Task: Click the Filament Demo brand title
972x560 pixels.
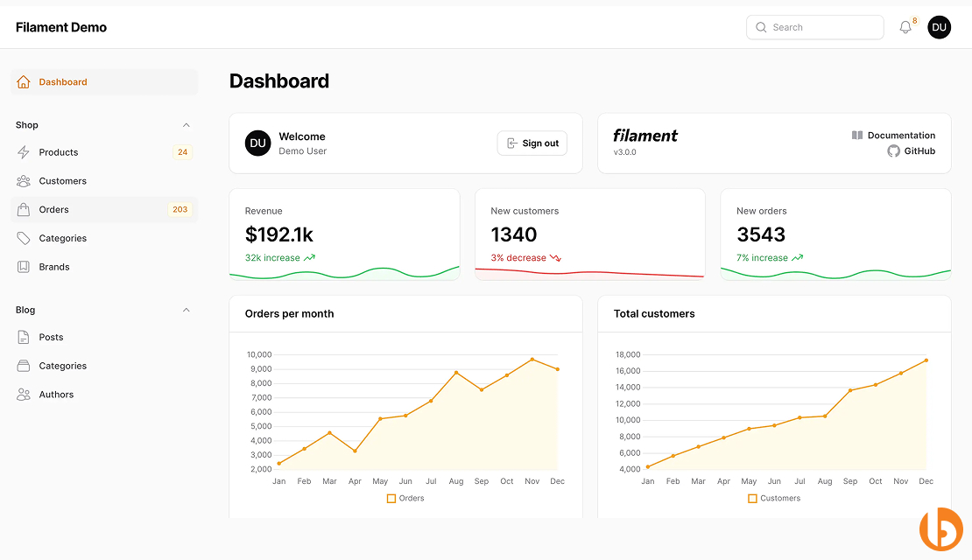Action: coord(61,27)
